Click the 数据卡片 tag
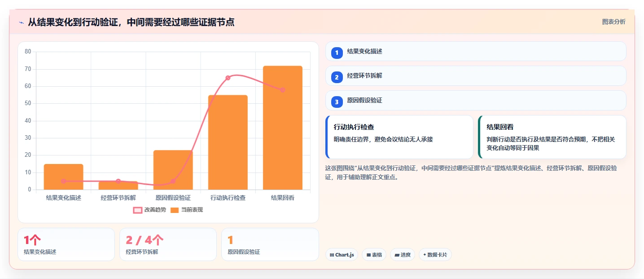The height and width of the screenshot is (279, 644). [435, 255]
